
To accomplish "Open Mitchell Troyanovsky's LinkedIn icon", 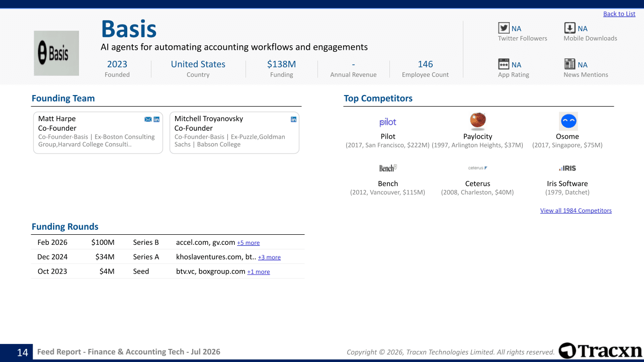I will [x=293, y=119].
